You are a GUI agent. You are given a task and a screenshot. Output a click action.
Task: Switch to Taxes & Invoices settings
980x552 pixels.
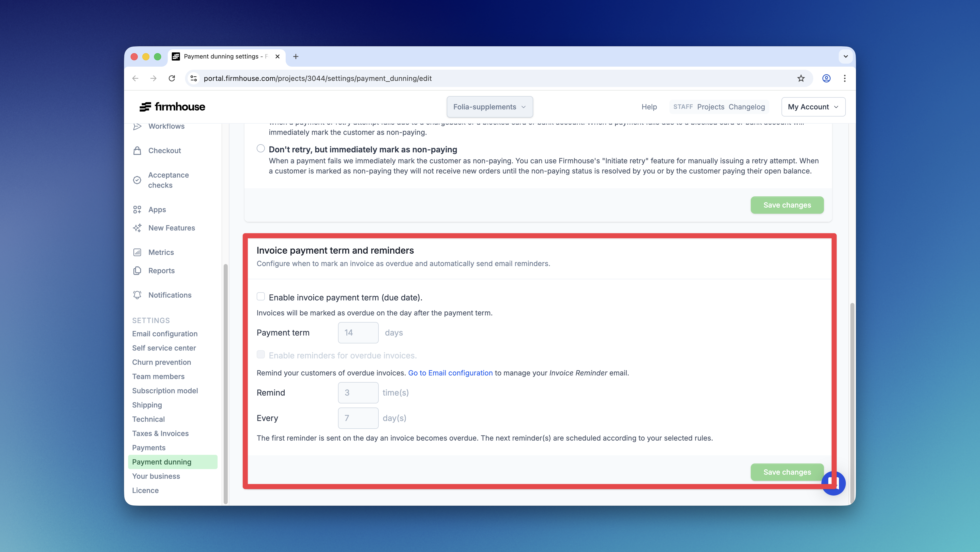(160, 433)
